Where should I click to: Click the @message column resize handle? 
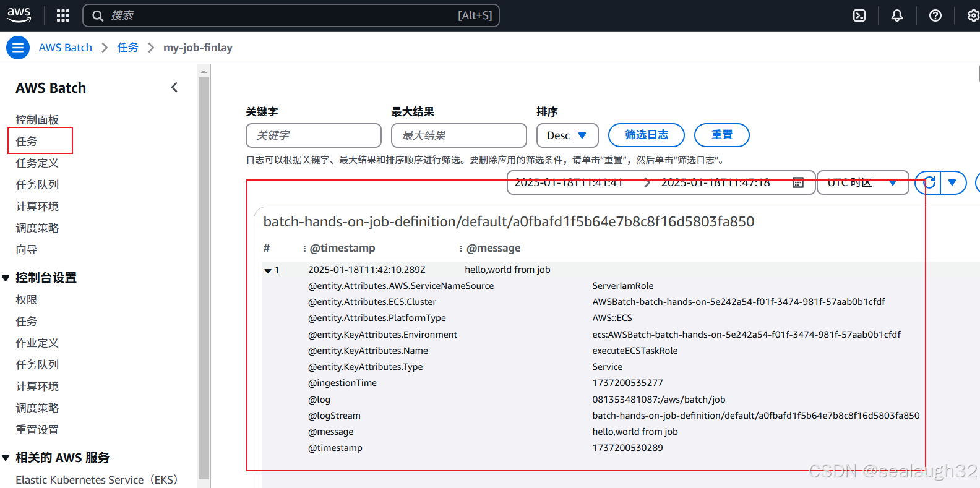[x=461, y=248]
